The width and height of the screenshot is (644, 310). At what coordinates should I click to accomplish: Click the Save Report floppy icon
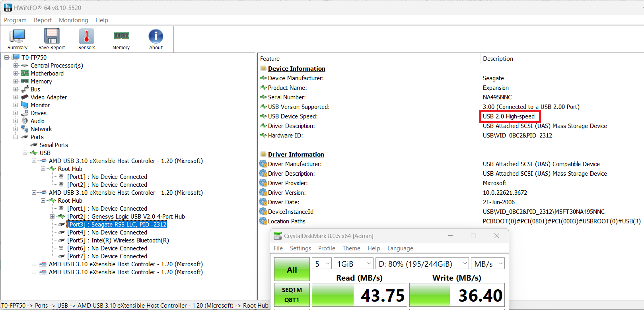click(52, 36)
